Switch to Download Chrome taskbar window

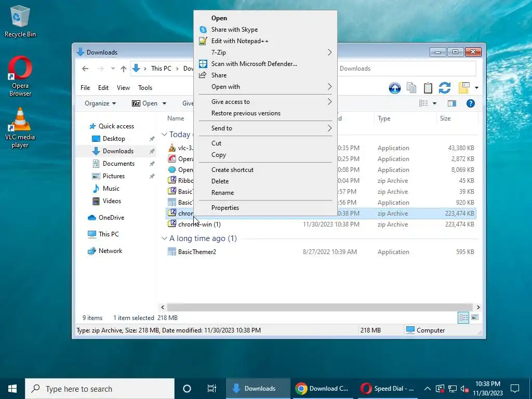coord(322,389)
